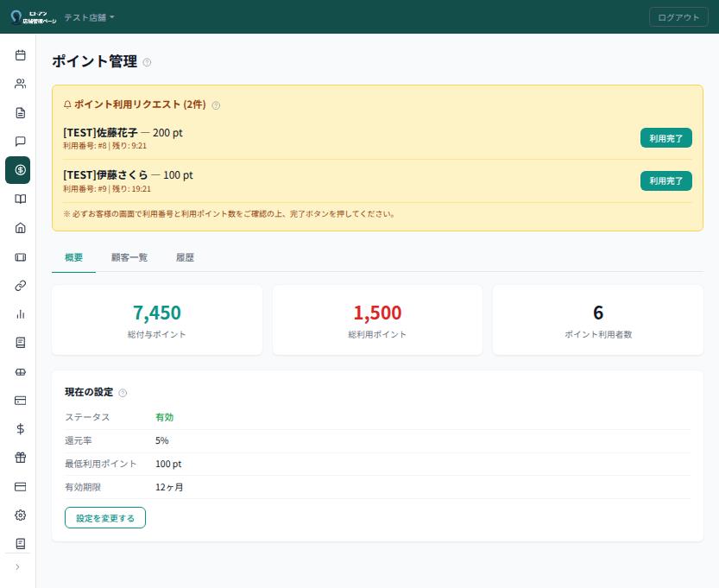Screen dimensions: 719x588
Task: Switch to the 顧客一覧 tab
Action: tap(129, 257)
